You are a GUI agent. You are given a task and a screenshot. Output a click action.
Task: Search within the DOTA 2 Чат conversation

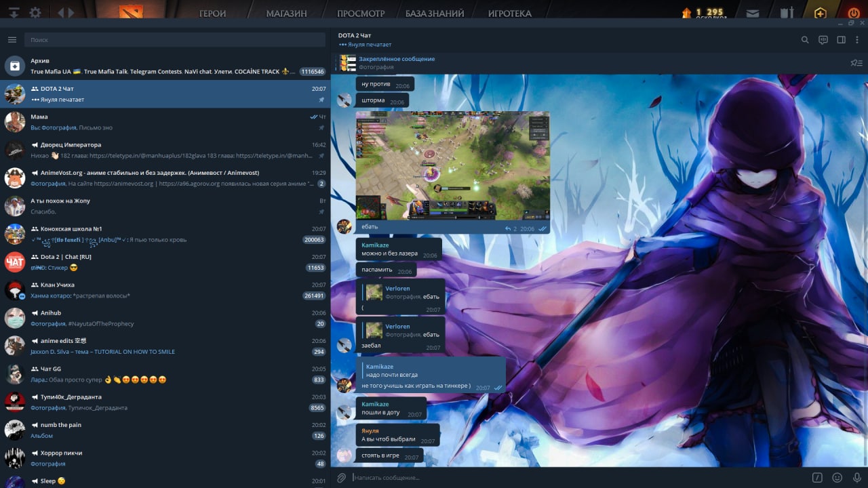coord(805,40)
